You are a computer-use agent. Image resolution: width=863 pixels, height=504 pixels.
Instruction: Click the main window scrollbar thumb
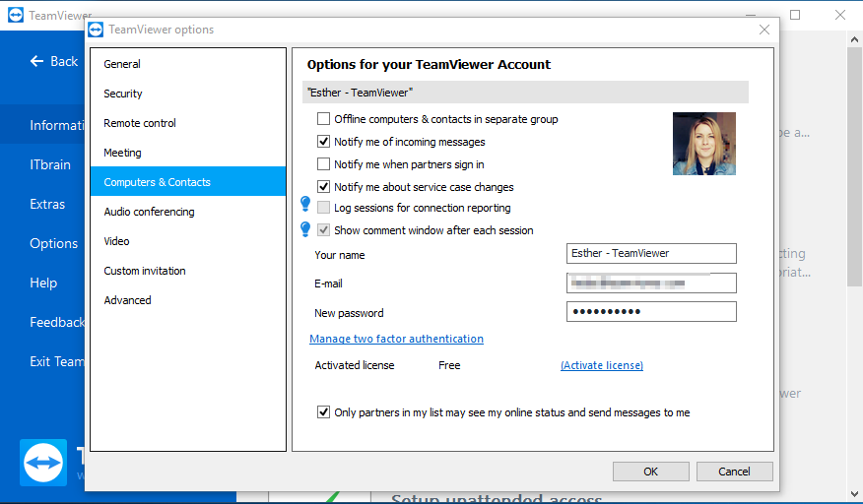tap(854, 167)
